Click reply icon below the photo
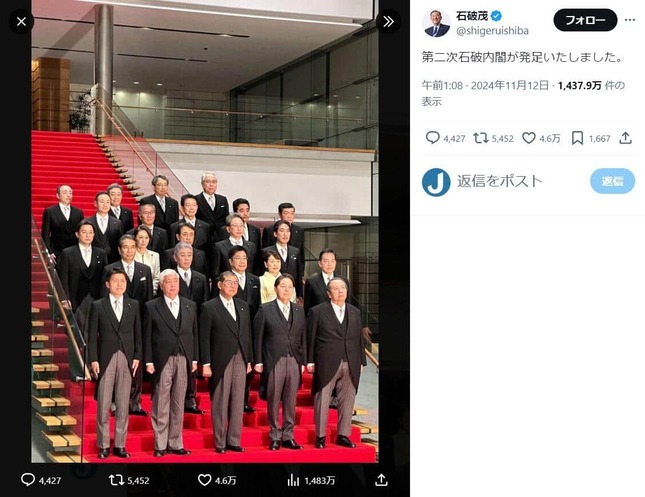The image size is (645, 497). tap(28, 480)
